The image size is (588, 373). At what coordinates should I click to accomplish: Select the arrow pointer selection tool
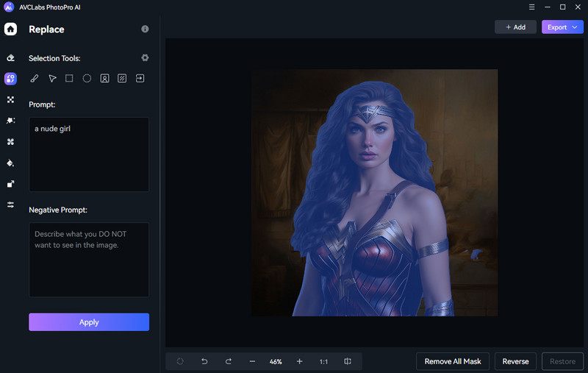pyautogui.click(x=52, y=78)
